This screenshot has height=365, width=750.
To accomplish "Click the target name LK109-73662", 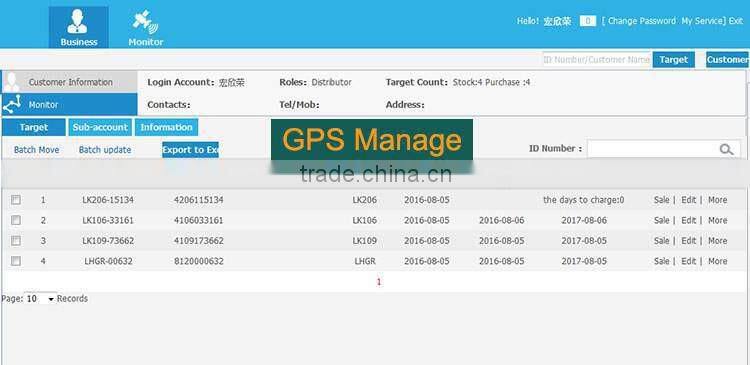I will pyautogui.click(x=108, y=241).
